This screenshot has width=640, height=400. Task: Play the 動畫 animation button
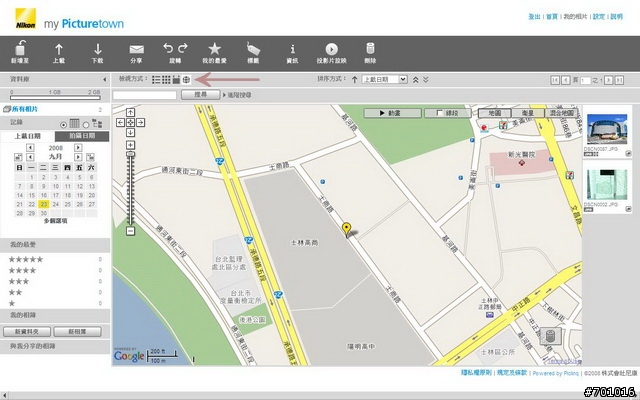click(392, 113)
